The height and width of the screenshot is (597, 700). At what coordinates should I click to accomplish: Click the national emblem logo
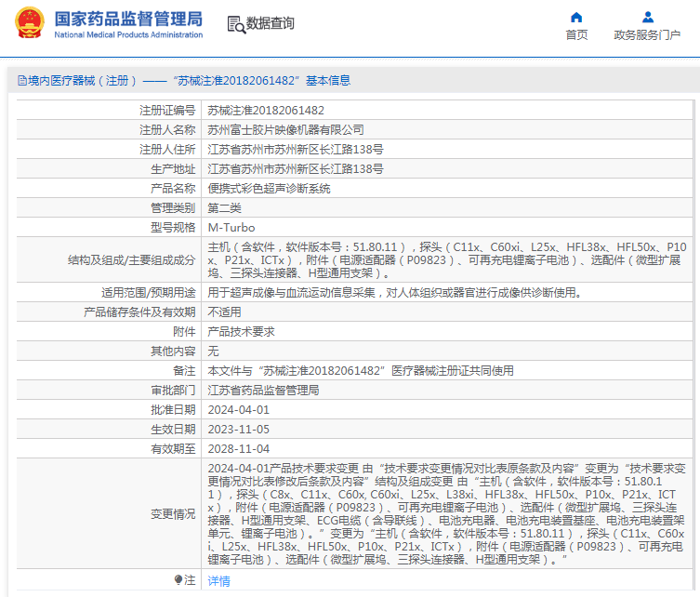pyautogui.click(x=25, y=23)
